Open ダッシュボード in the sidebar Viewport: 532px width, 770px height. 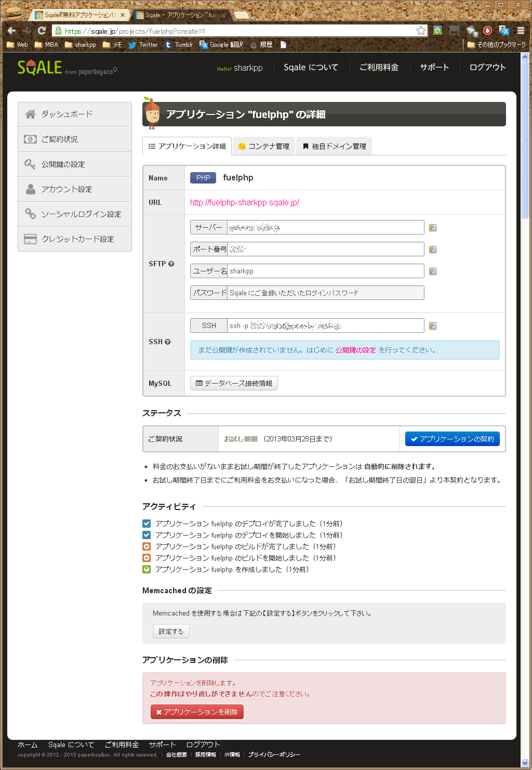pos(75,114)
